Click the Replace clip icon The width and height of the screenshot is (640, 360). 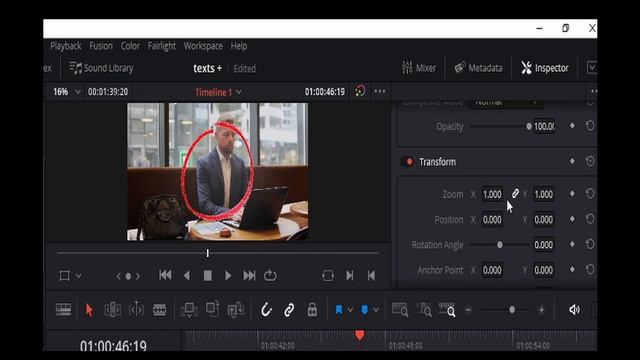[x=236, y=310]
